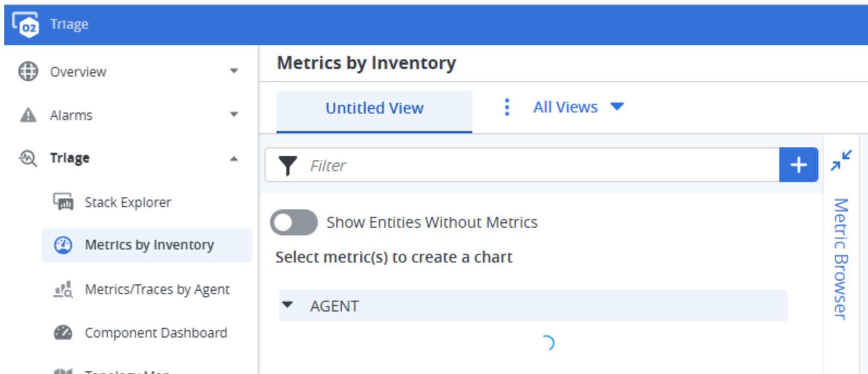Expand the Alarms menu arrow
868x374 pixels.
pyautogui.click(x=234, y=115)
